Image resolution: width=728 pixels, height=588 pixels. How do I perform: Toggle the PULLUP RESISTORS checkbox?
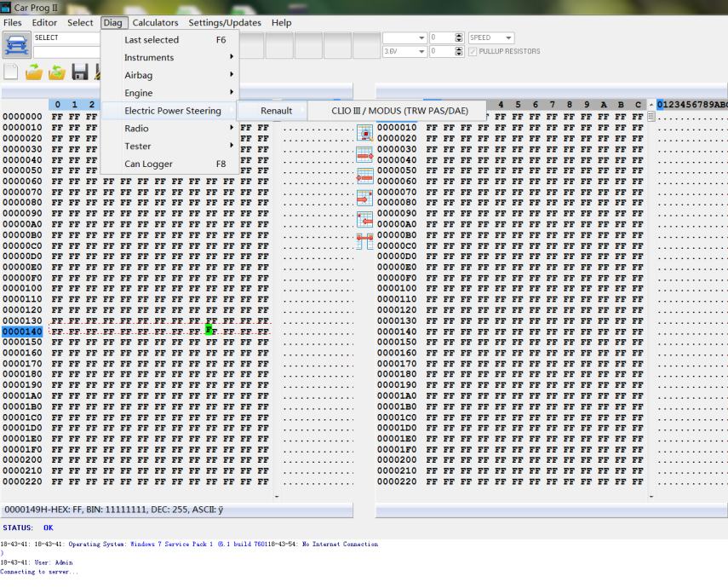pyautogui.click(x=473, y=51)
